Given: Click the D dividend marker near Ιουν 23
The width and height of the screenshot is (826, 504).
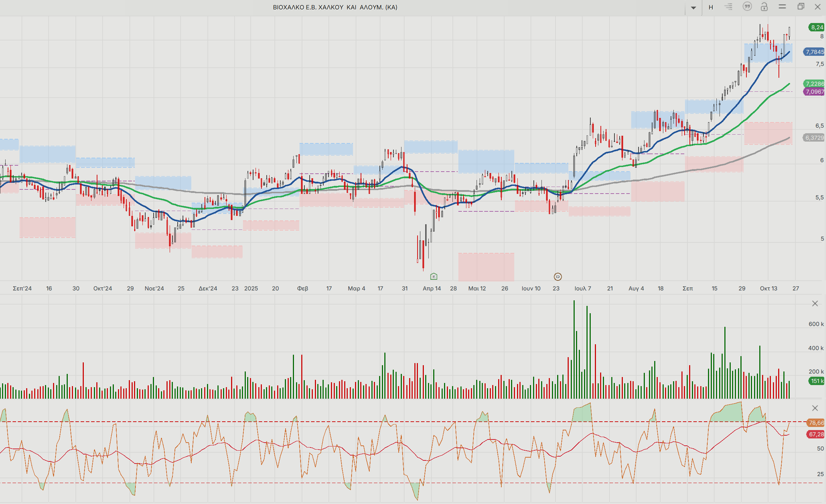Looking at the screenshot, I should tap(558, 277).
